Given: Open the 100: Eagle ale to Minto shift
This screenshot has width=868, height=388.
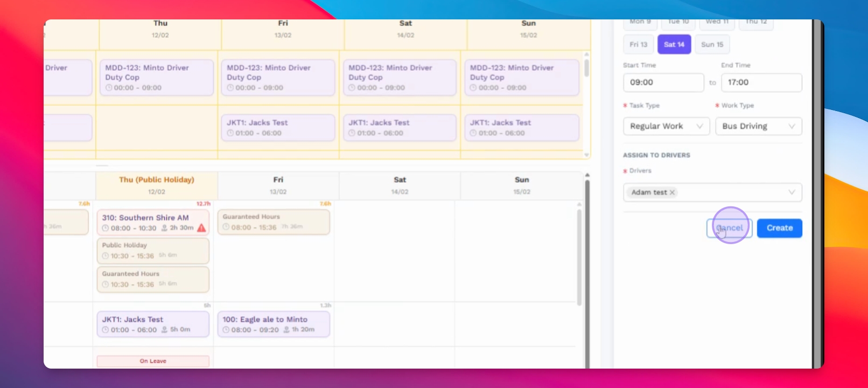Looking at the screenshot, I should click(x=274, y=324).
